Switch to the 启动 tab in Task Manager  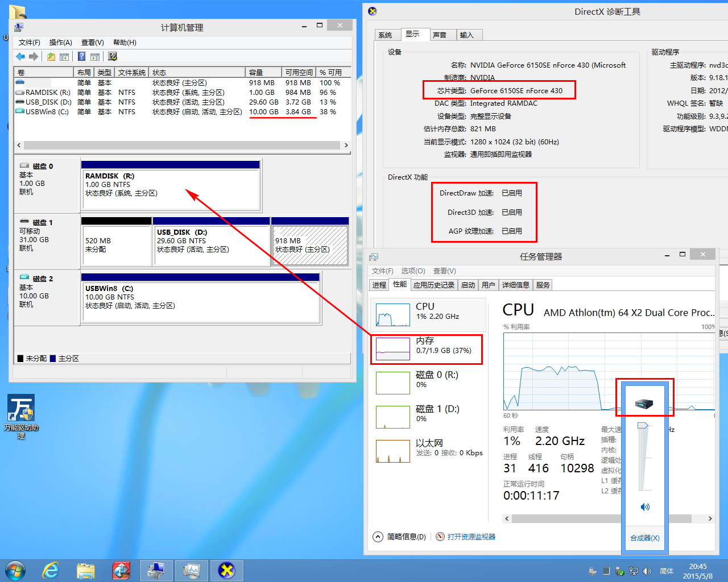tap(468, 285)
